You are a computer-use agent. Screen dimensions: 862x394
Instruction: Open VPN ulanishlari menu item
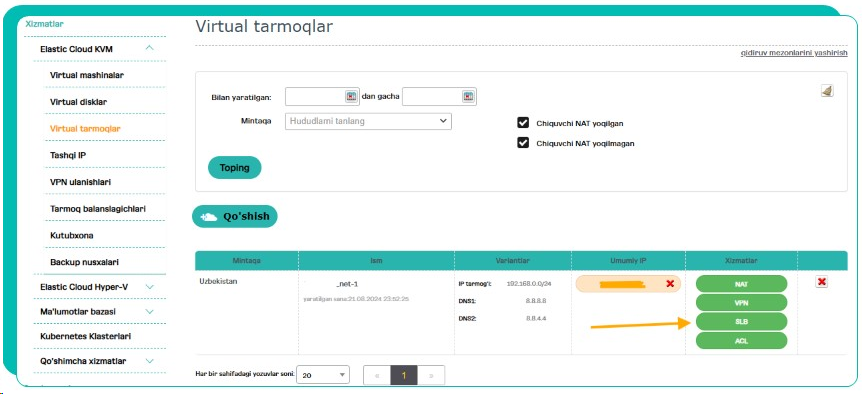(x=80, y=182)
